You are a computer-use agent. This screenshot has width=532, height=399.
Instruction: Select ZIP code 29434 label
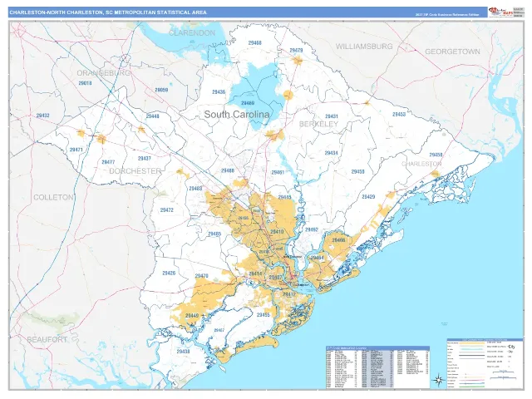(x=331, y=153)
